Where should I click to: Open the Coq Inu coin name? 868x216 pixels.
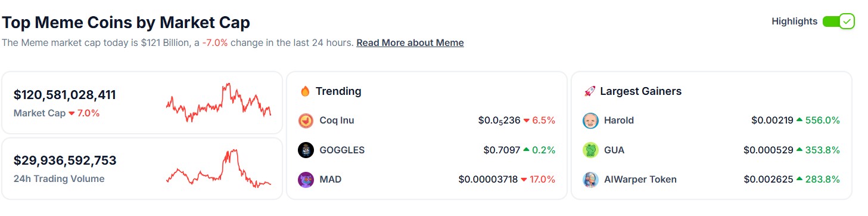(x=337, y=121)
